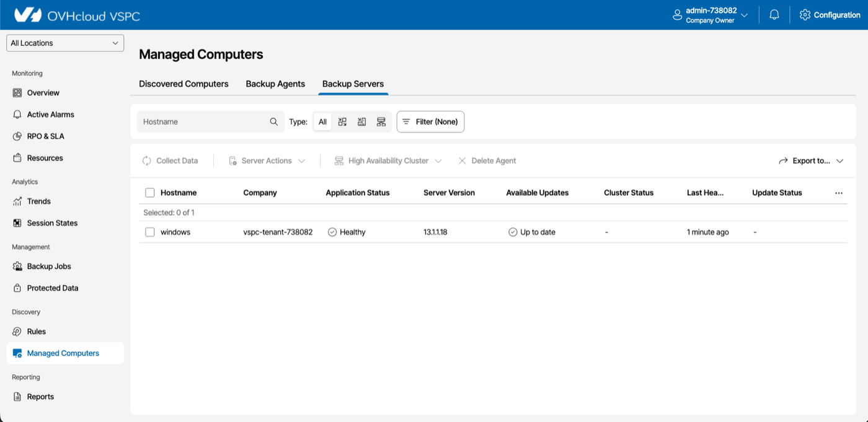Screen dimensions: 868x422
Task: Sort by Application Status column header
Action: [358, 193]
